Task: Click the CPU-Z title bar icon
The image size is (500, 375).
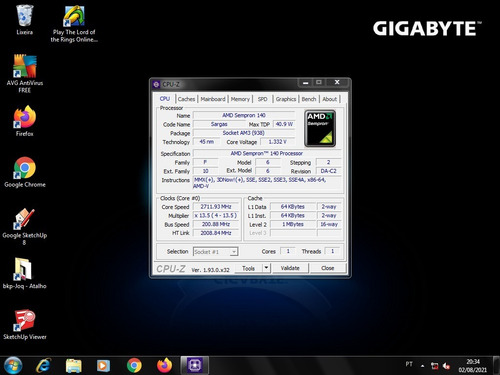Action: click(156, 84)
